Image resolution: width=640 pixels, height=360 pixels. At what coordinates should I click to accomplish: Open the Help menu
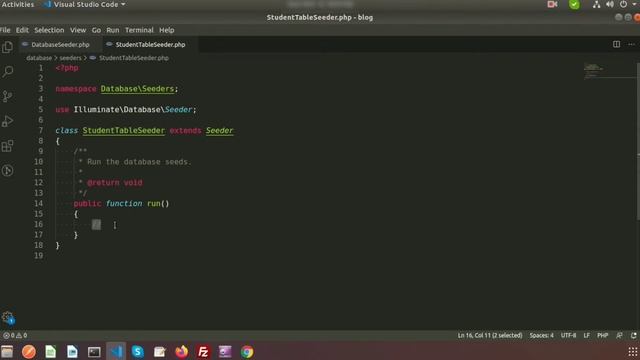point(167,30)
